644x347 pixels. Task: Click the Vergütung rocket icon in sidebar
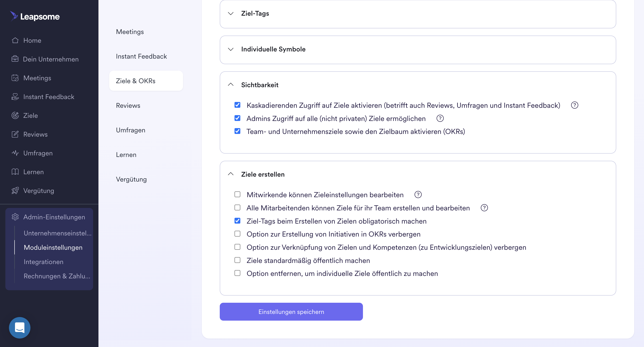pyautogui.click(x=15, y=191)
